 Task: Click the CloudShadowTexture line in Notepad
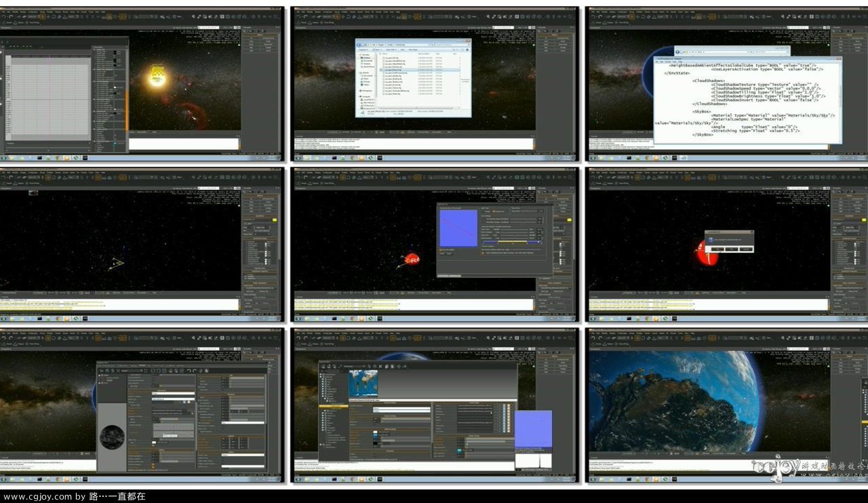[x=765, y=84]
